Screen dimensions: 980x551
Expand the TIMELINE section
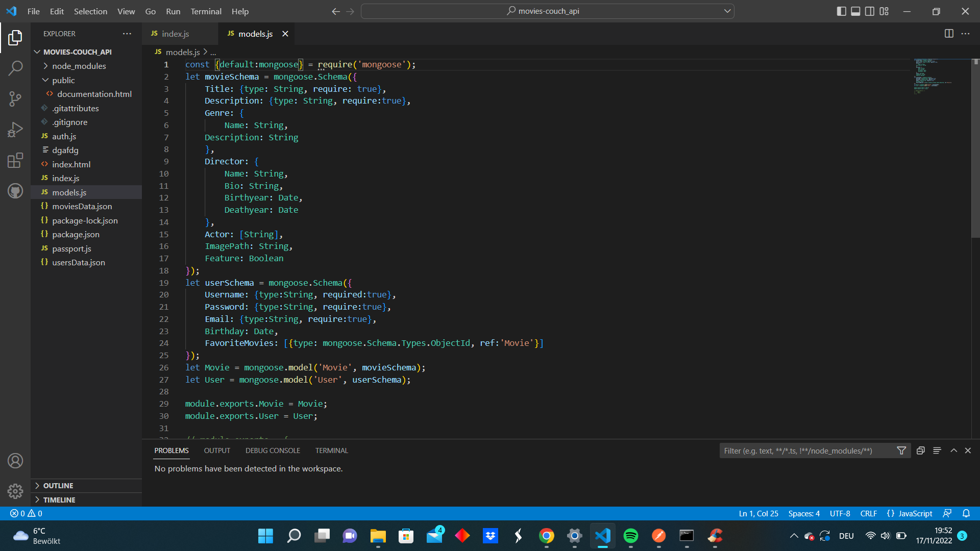(59, 500)
